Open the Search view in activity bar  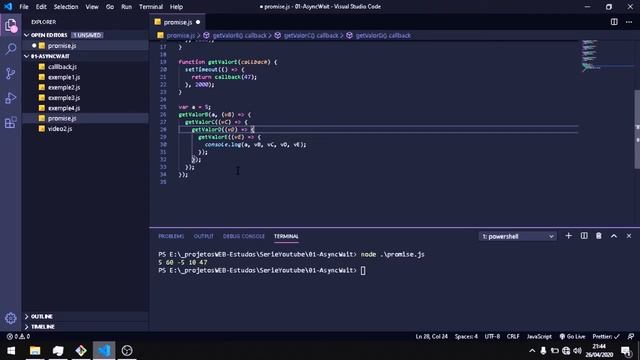(x=11, y=49)
